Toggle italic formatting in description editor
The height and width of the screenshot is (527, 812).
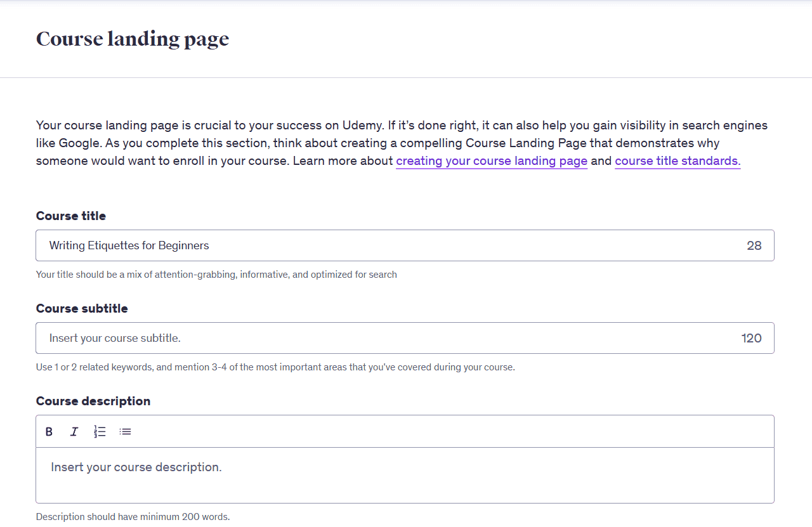pyautogui.click(x=74, y=432)
